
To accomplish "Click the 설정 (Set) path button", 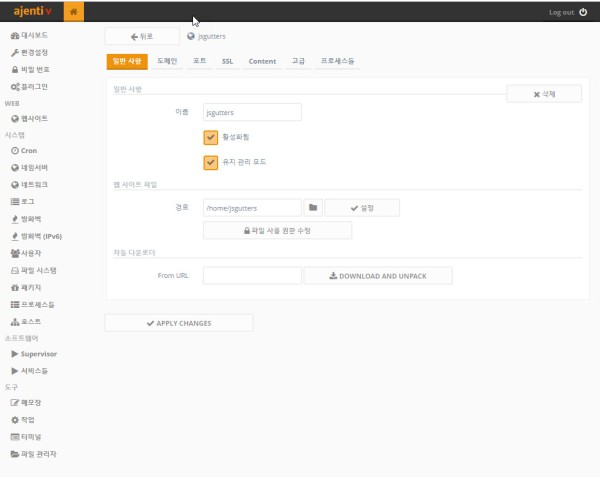I will point(362,208).
